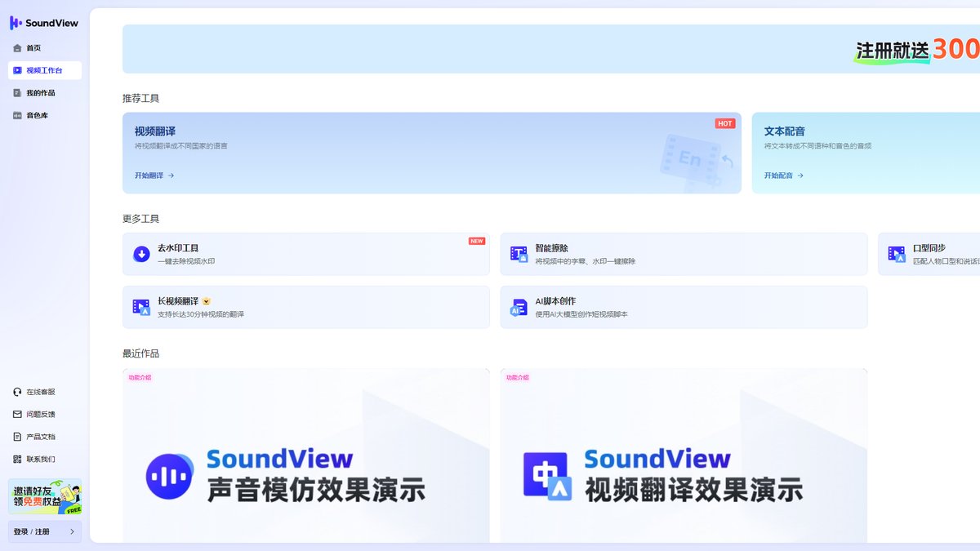
Task: Click 功能介绍 tag on 视频翻译效果 video
Action: click(x=517, y=377)
